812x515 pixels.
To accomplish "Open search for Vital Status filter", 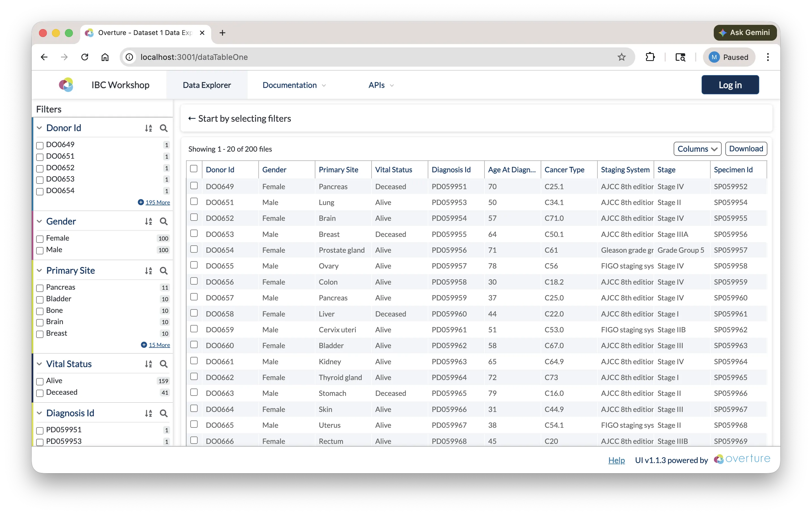I will click(163, 364).
